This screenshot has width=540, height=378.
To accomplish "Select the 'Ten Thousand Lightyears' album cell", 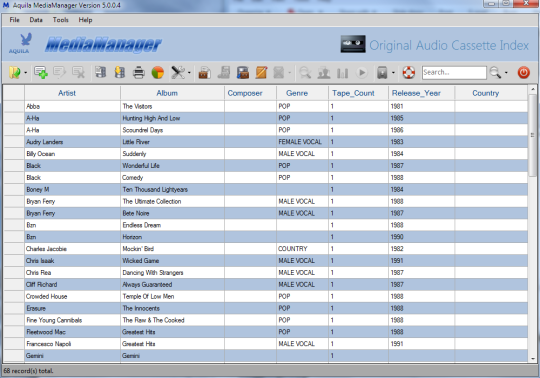I will [x=172, y=189].
